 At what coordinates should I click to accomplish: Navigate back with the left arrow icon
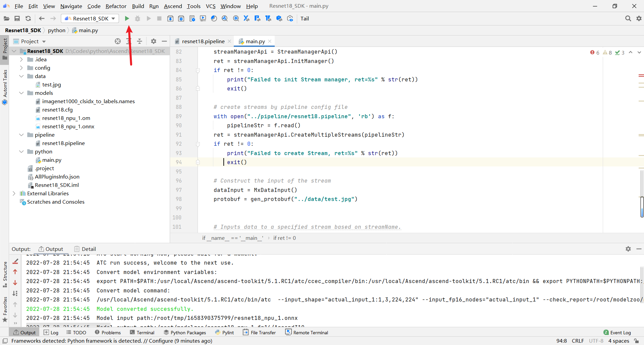[x=42, y=18]
